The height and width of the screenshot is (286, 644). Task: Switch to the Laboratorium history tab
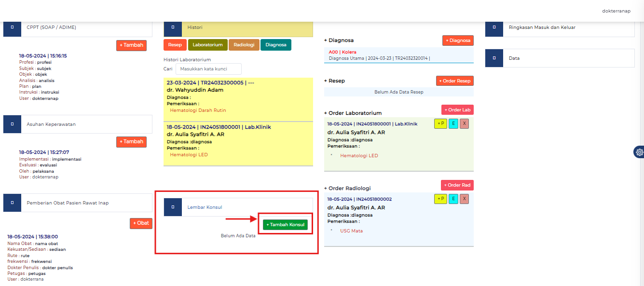(x=207, y=45)
